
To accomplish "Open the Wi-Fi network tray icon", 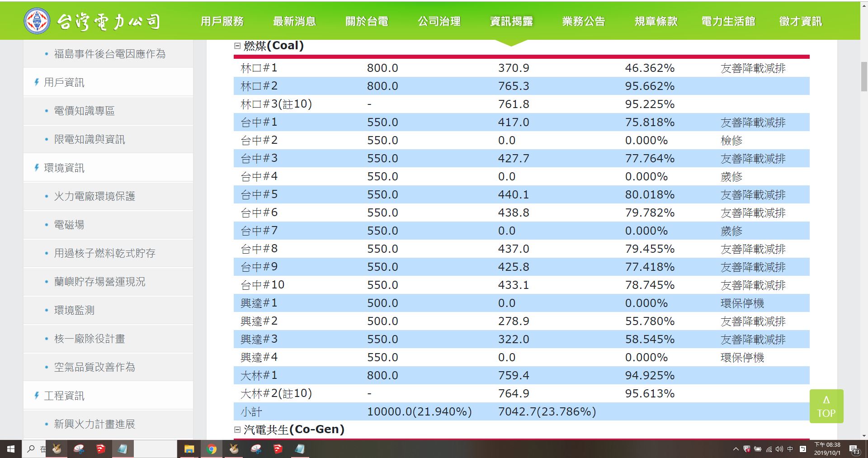I will pos(769,449).
